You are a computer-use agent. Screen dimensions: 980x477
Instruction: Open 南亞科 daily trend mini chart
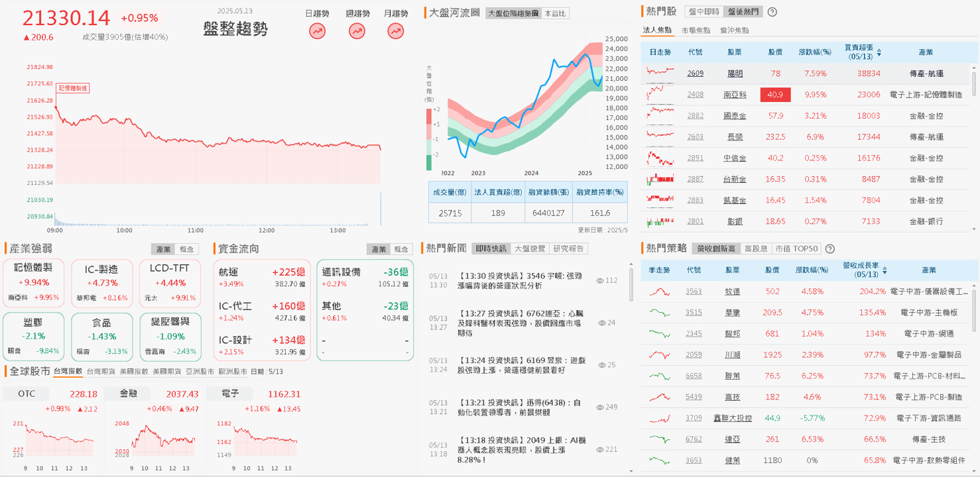coord(660,94)
